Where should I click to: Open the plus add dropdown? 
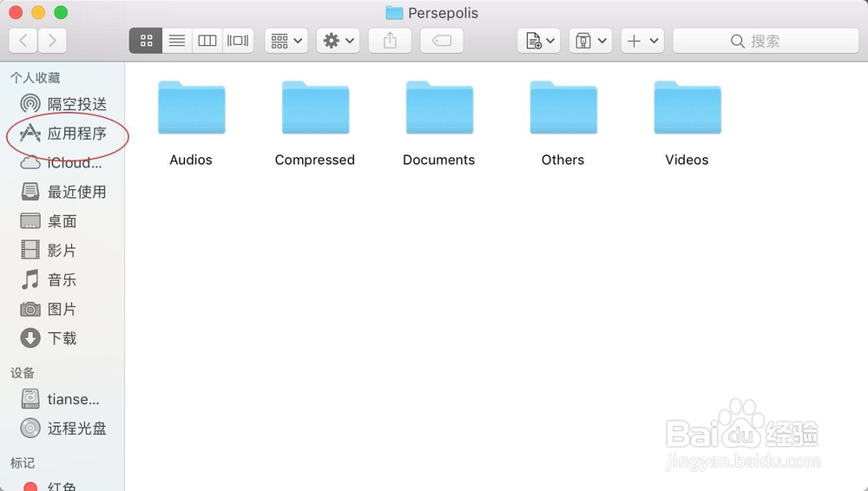coord(642,41)
